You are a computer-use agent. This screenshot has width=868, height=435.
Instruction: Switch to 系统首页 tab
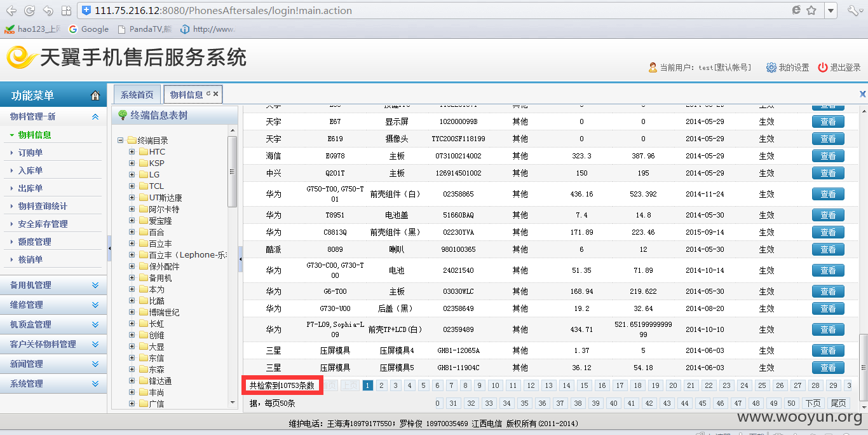click(x=137, y=95)
